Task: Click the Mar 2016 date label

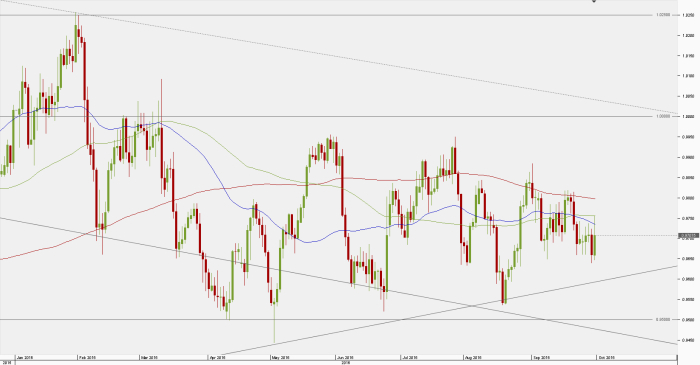Action: point(149,357)
